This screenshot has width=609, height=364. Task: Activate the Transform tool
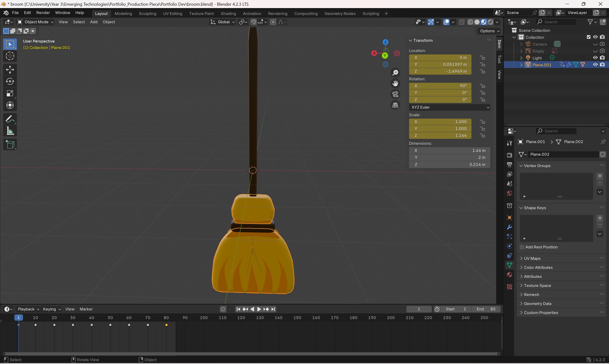[x=10, y=106]
